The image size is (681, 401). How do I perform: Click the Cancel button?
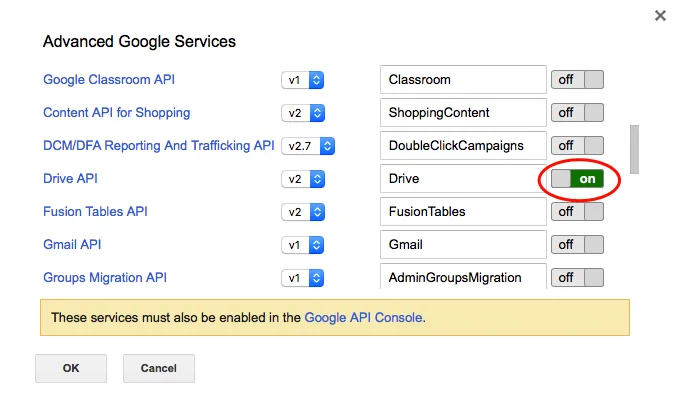(x=159, y=368)
